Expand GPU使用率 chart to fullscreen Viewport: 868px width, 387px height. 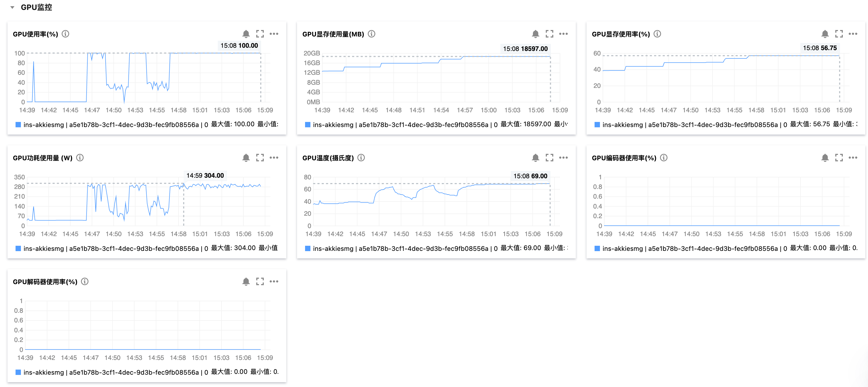[260, 34]
